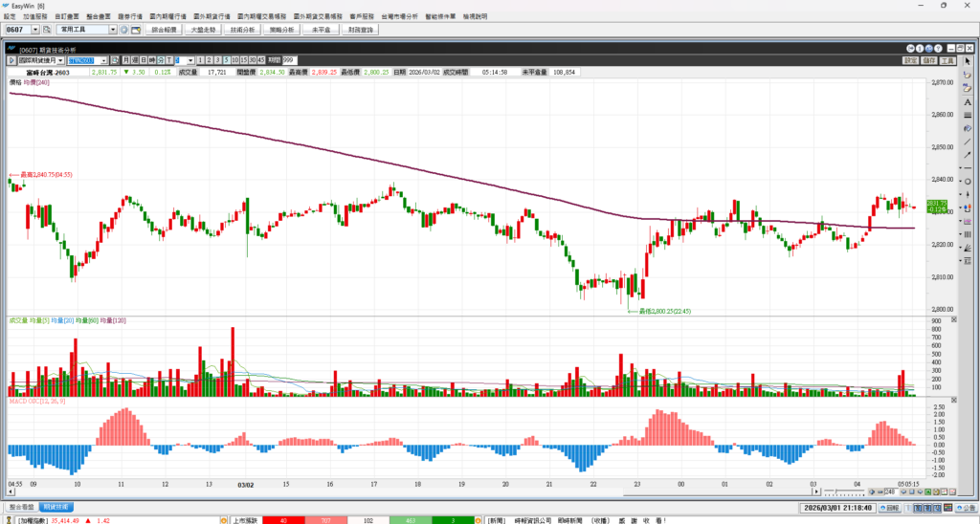Choose the arrow line drawing tool
980x524 pixels.
coord(968,155)
